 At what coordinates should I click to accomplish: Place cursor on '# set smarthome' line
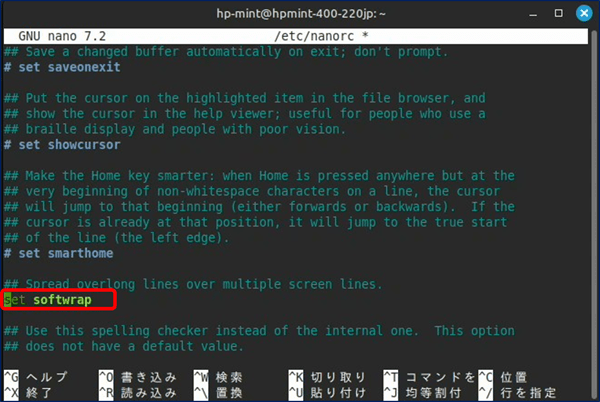tap(59, 253)
